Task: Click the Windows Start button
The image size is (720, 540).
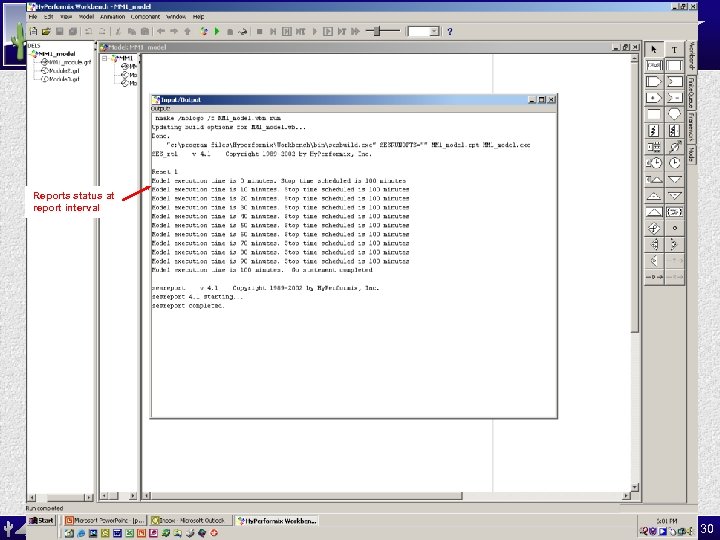Action: click(x=41, y=520)
